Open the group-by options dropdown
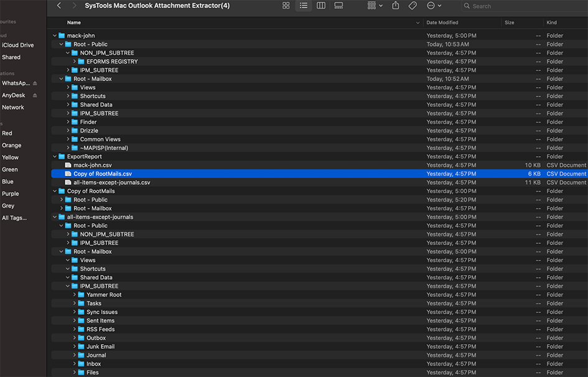The height and width of the screenshot is (377, 588). 375,6
